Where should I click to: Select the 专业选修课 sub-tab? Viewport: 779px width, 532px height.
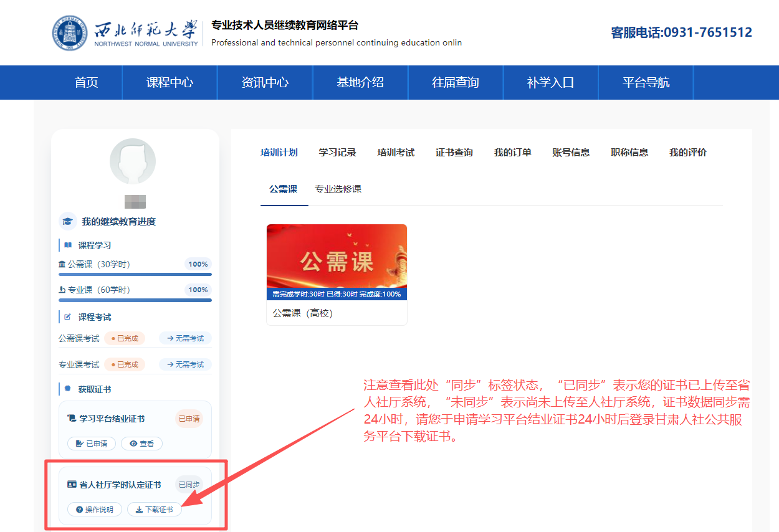tap(338, 189)
